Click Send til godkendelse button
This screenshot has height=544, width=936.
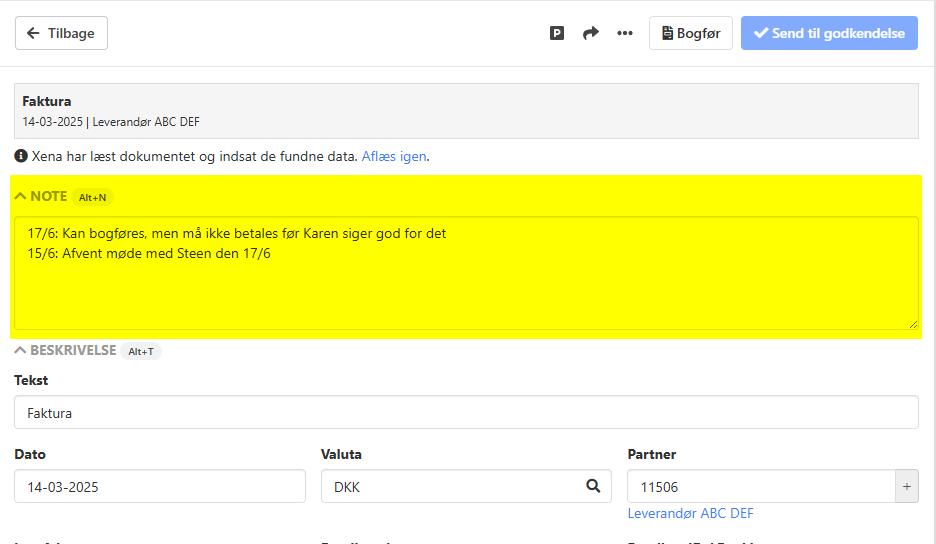[x=829, y=33]
